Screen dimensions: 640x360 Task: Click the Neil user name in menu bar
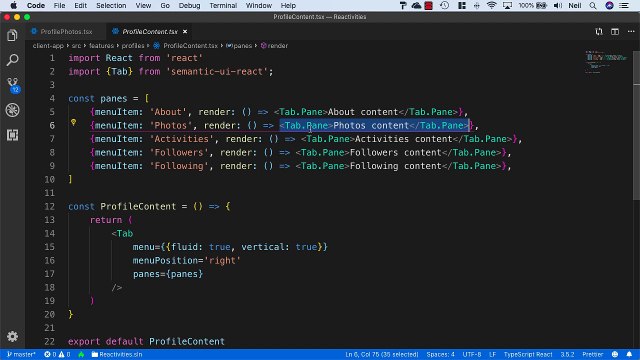(575, 5)
